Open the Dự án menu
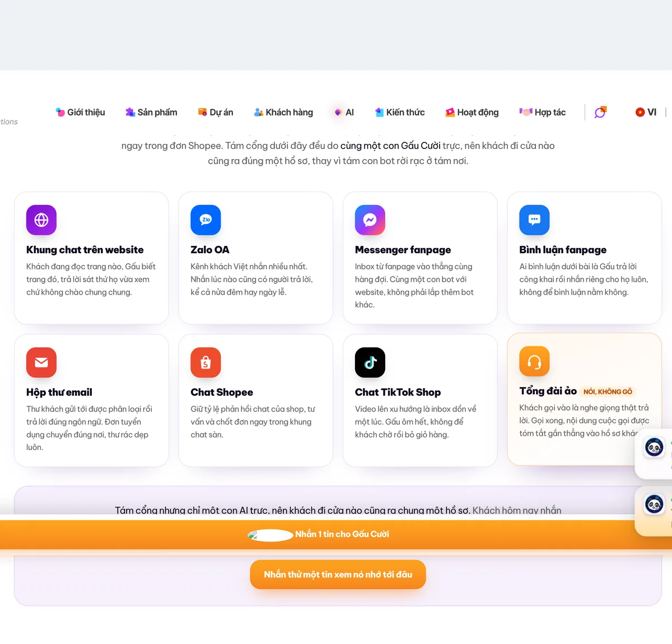 [216, 112]
